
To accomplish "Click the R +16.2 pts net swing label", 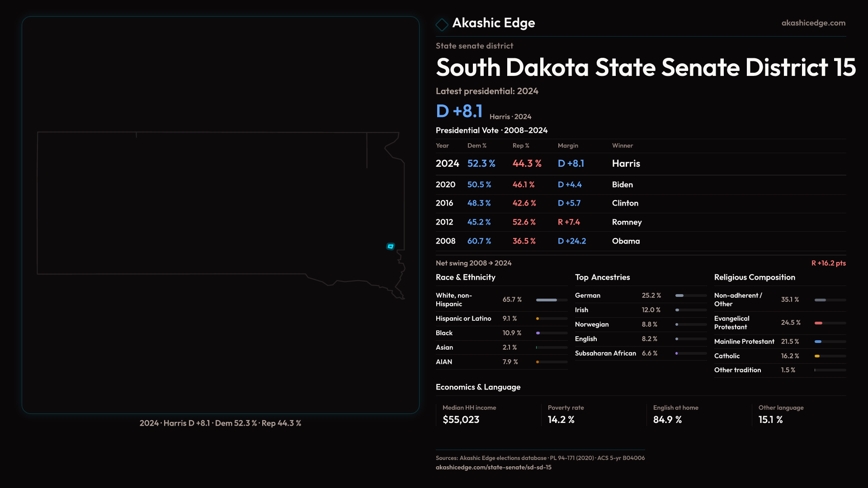I will 828,263.
